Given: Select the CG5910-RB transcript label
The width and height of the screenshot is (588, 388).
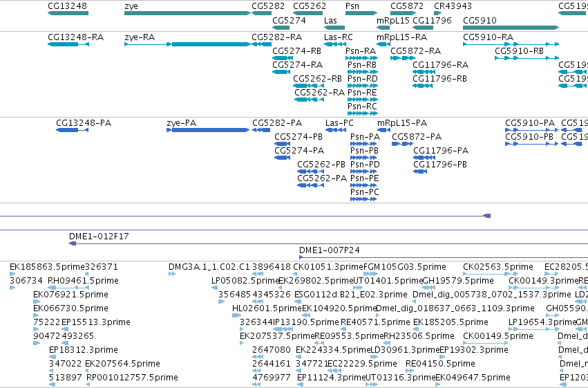Looking at the screenshot, I should pyautogui.click(x=520, y=51).
